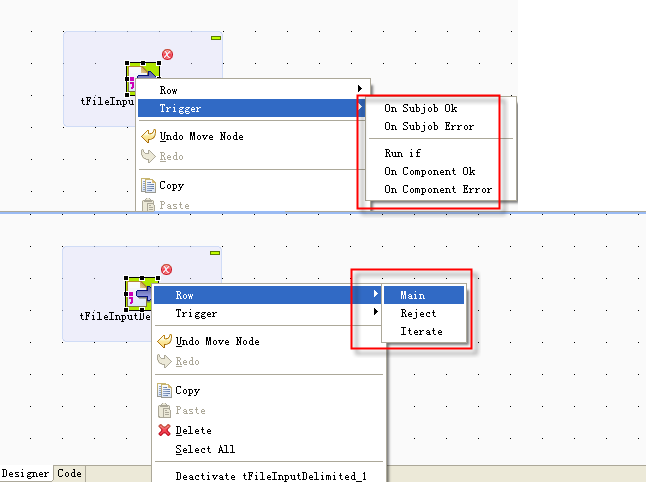Click Undo Move Node in upper menu

201,136
